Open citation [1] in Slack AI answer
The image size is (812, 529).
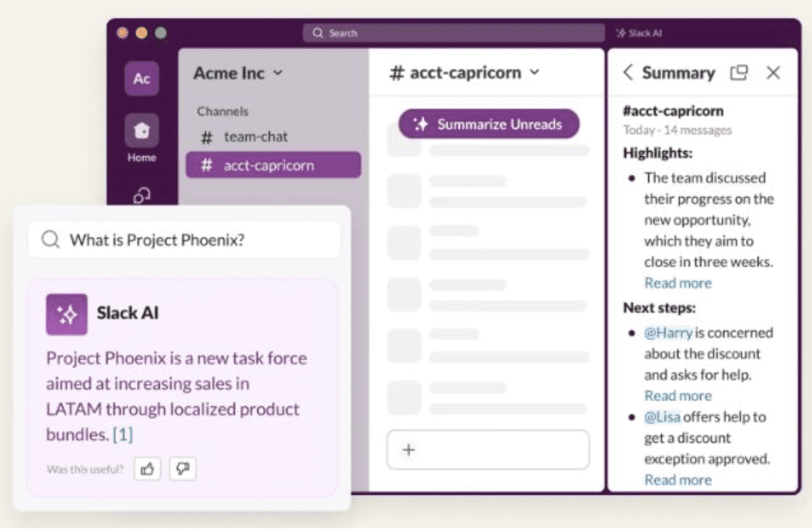click(x=123, y=435)
